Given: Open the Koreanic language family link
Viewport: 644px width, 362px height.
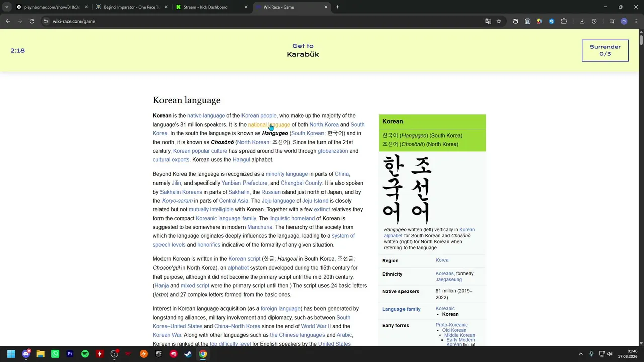Looking at the screenshot, I should click(226, 219).
